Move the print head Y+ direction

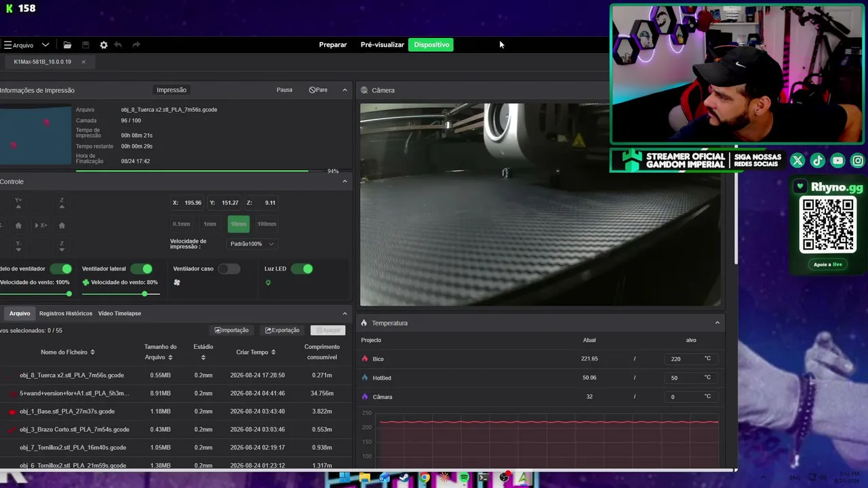pyautogui.click(x=18, y=203)
